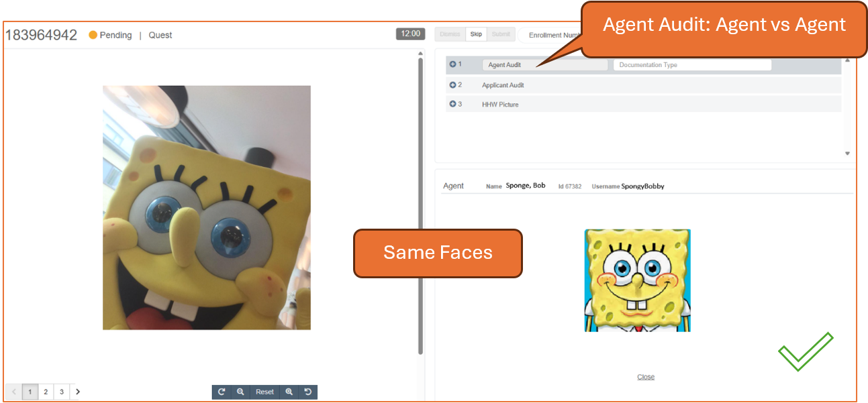Screen dimensions: 868x403
Task: Select page 1 in pagination
Action: (30, 392)
